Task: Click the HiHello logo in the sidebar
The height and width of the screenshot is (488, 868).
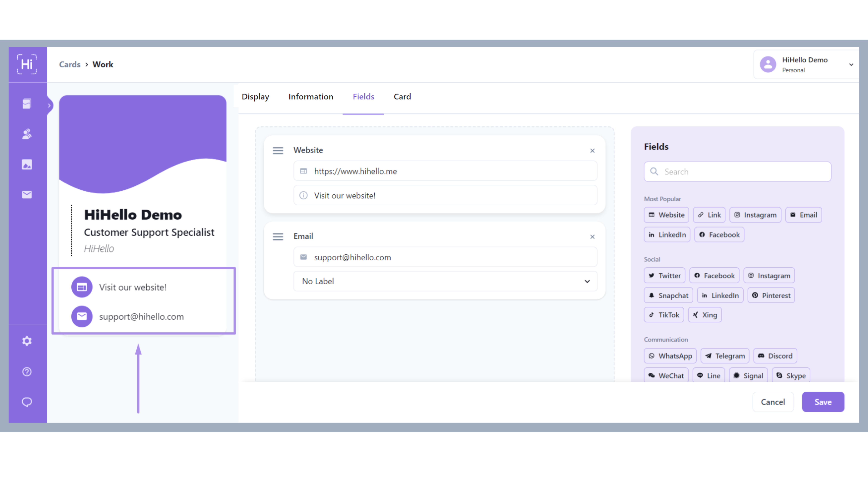Action: [x=27, y=64]
